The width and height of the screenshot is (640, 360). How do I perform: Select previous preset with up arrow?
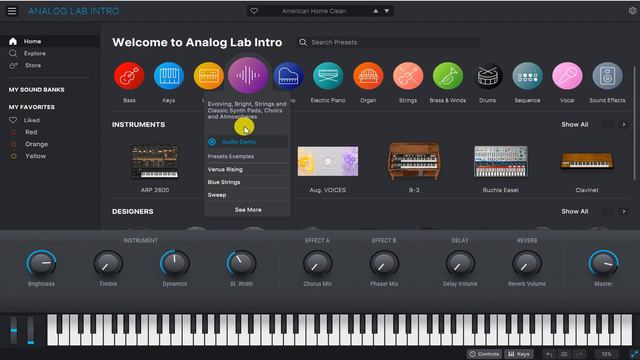(376, 11)
